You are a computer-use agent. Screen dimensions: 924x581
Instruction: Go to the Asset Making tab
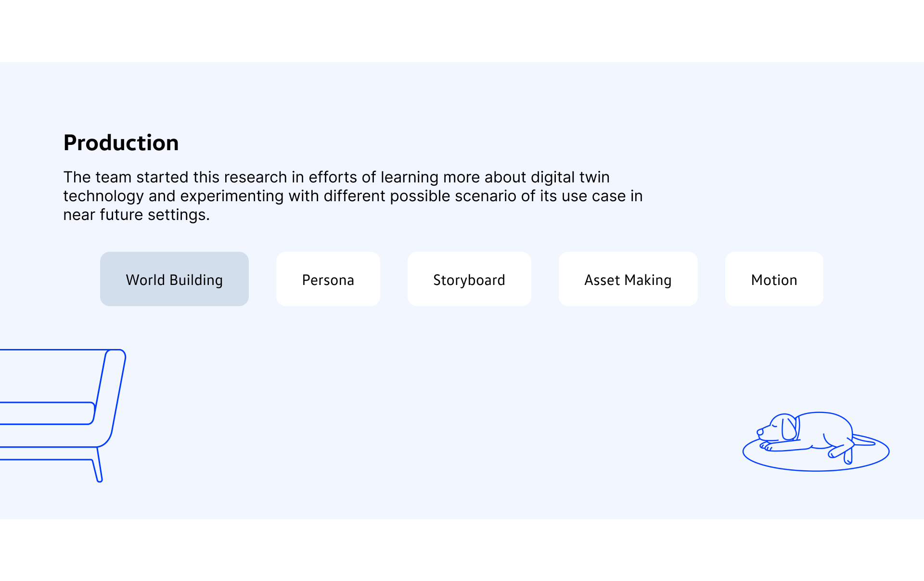[628, 279]
